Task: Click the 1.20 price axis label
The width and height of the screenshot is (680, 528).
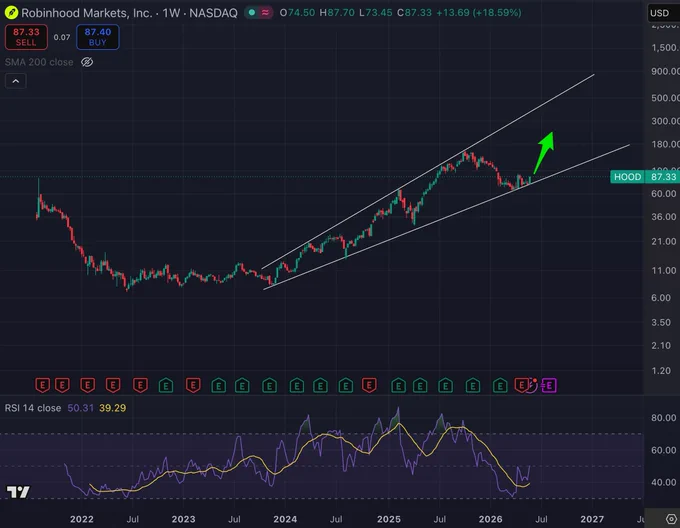Action: (661, 371)
